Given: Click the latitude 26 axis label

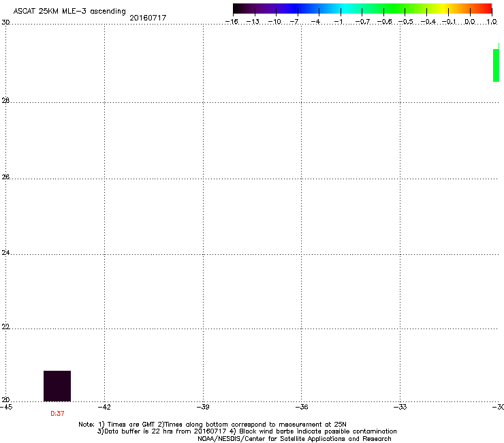Looking at the screenshot, I should [5, 177].
